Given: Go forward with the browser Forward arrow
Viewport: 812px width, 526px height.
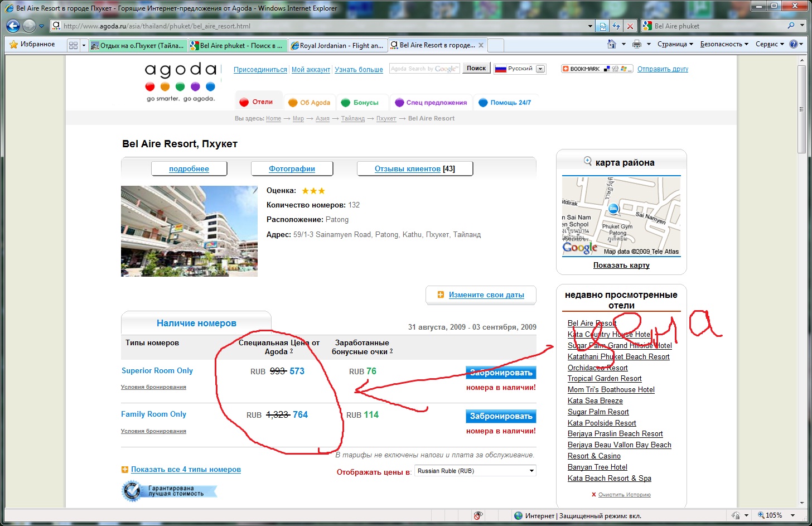Looking at the screenshot, I should 29,26.
